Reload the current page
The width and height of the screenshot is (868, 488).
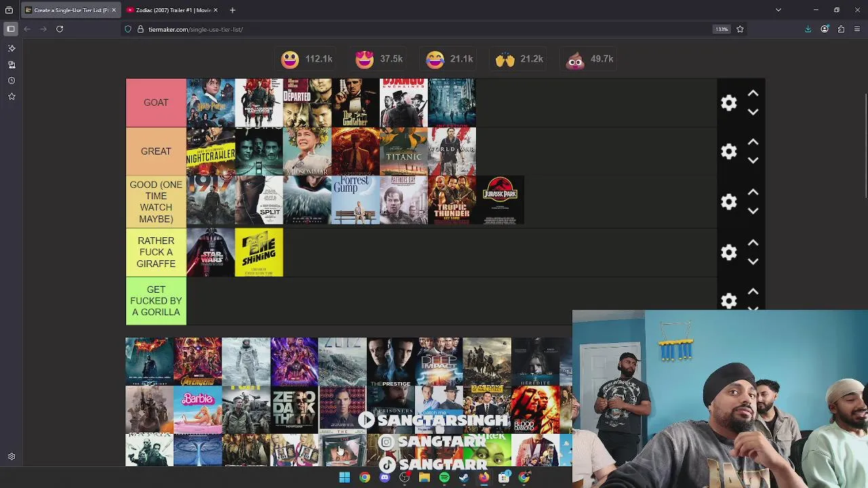click(x=60, y=29)
